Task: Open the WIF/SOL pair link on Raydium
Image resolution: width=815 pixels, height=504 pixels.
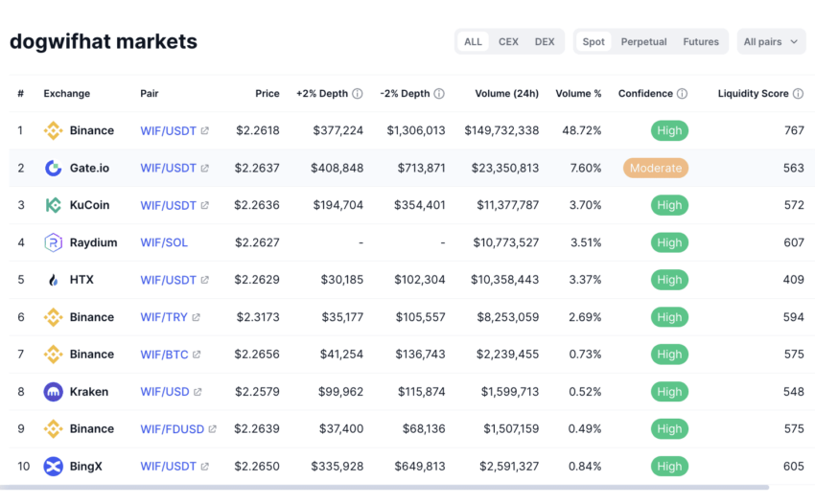Action: [x=164, y=242]
